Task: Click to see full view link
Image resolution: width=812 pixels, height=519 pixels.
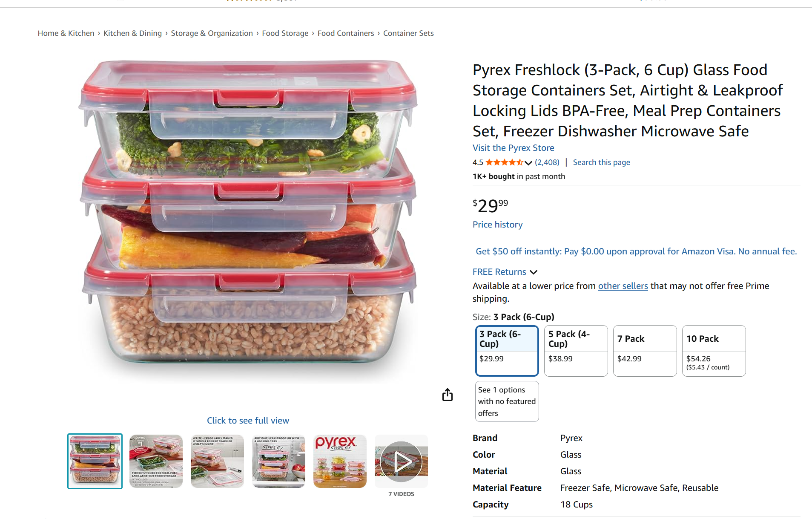Action: click(248, 421)
